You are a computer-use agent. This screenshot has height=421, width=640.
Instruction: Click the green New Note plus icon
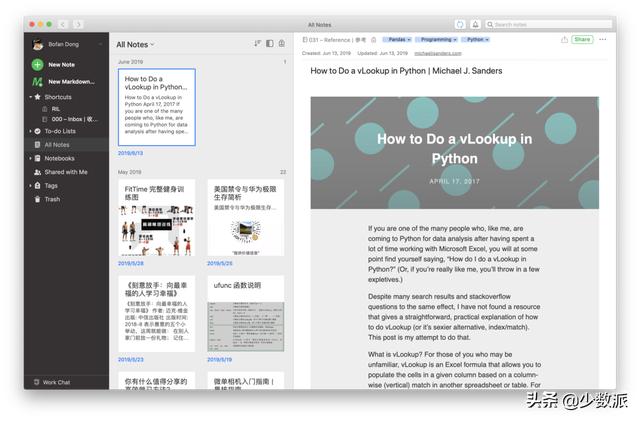click(x=38, y=65)
